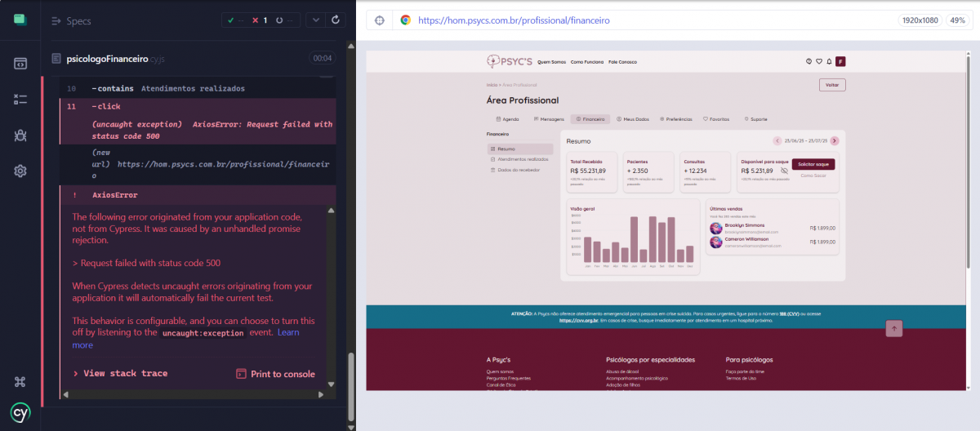Switch to the Meus Dados tab
Image resolution: width=980 pixels, height=431 pixels.
tap(634, 119)
